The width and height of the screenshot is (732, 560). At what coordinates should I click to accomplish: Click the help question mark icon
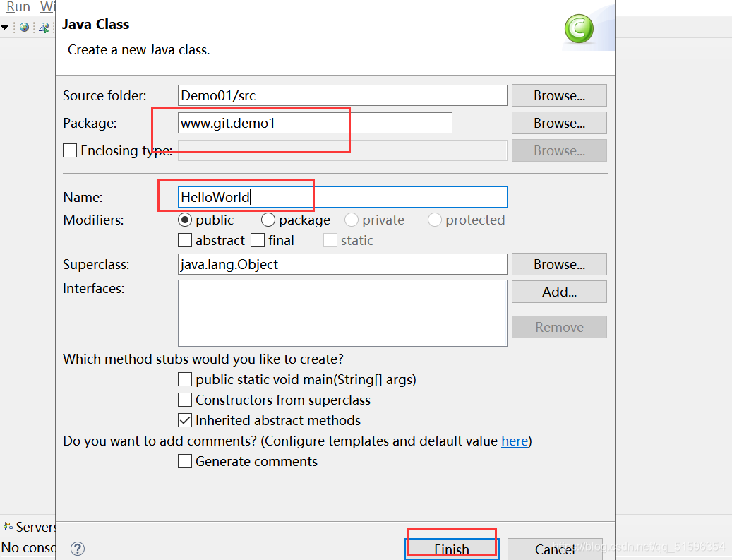(x=78, y=548)
